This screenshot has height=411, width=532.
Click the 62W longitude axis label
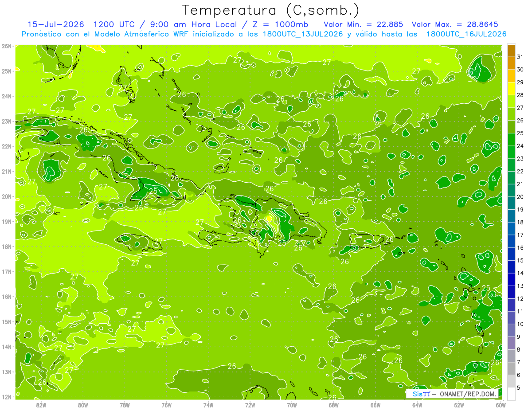pos(459,405)
